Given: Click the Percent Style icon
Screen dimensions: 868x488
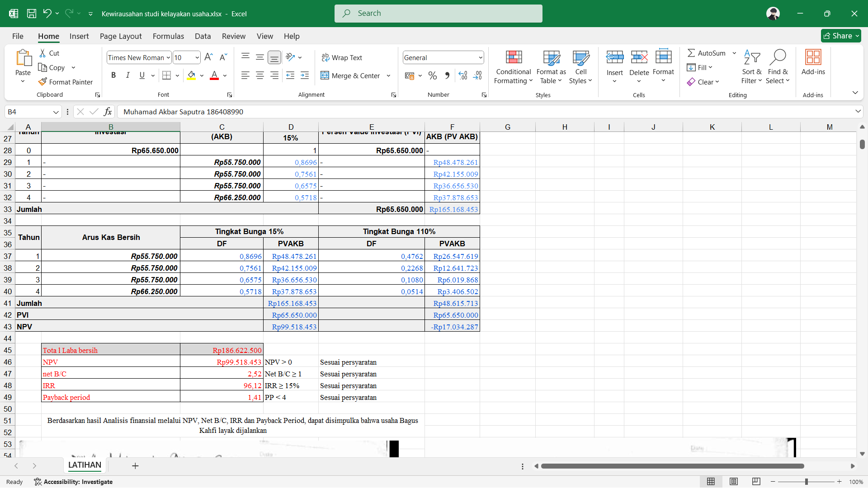Looking at the screenshot, I should [x=432, y=75].
